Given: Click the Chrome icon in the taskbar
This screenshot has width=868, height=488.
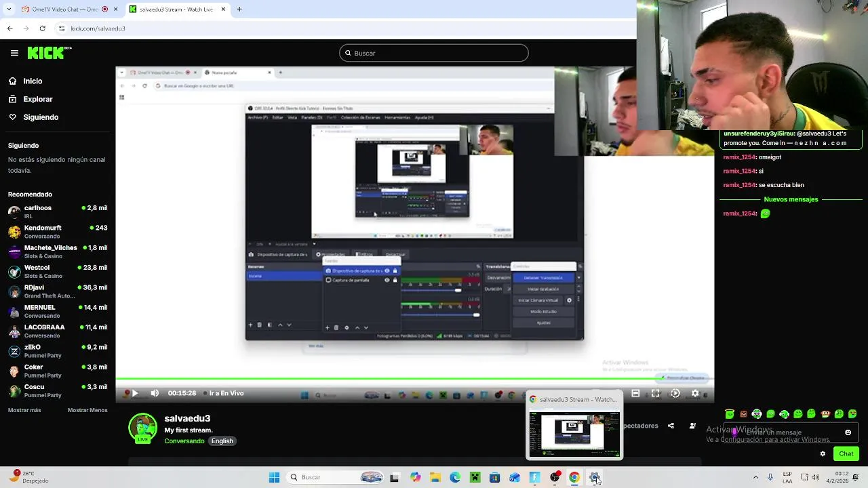Looking at the screenshot, I should point(574,477).
